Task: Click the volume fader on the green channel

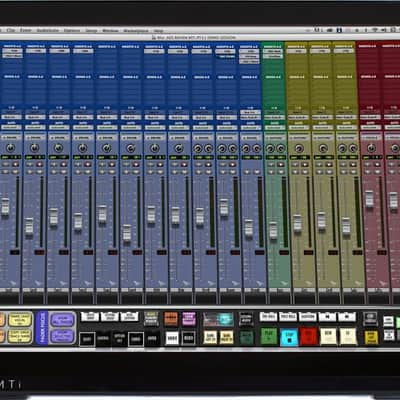Action: (x=273, y=230)
